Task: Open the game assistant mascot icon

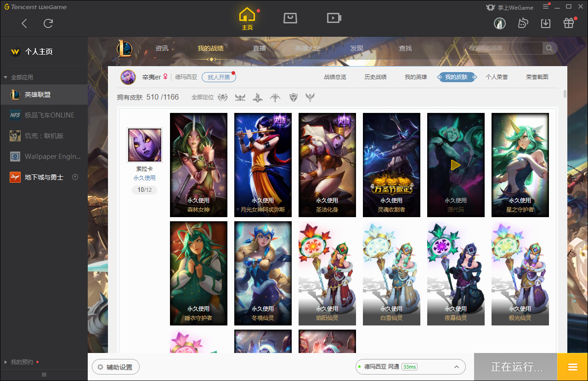Action: (x=523, y=23)
